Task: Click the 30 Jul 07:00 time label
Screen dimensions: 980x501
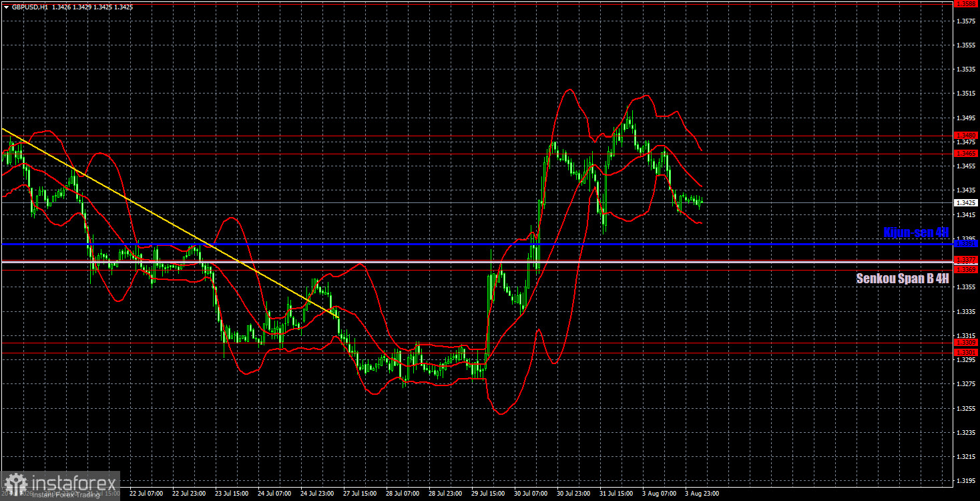Action: click(x=531, y=494)
